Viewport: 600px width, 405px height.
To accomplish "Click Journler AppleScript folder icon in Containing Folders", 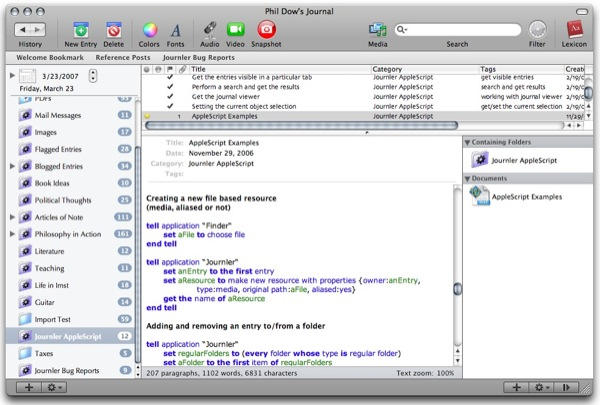I will [480, 160].
